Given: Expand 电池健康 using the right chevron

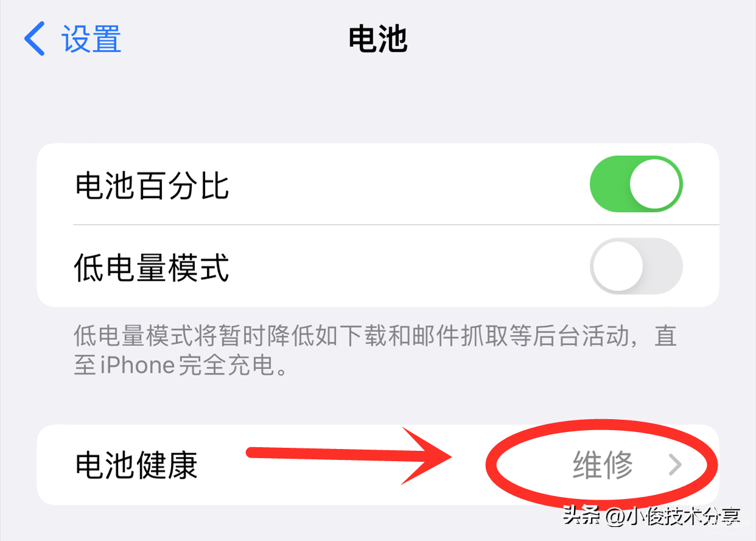Looking at the screenshot, I should pos(675,465).
